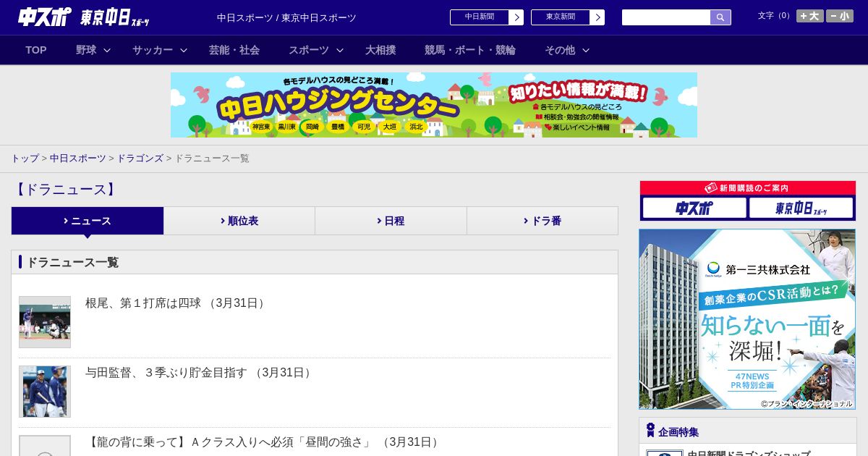Click the 第一三共株式会社 CSR advertisement
This screenshot has height=456, width=868.
click(747, 319)
